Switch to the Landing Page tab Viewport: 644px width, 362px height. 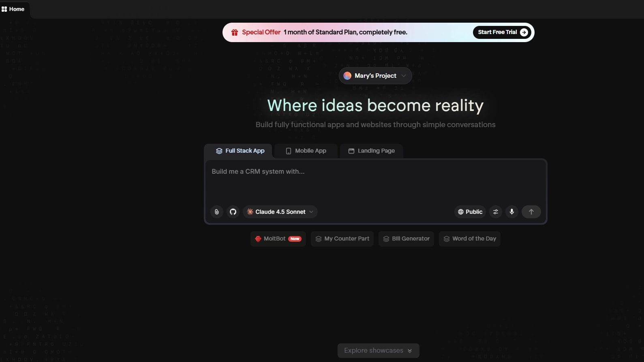coord(372,151)
